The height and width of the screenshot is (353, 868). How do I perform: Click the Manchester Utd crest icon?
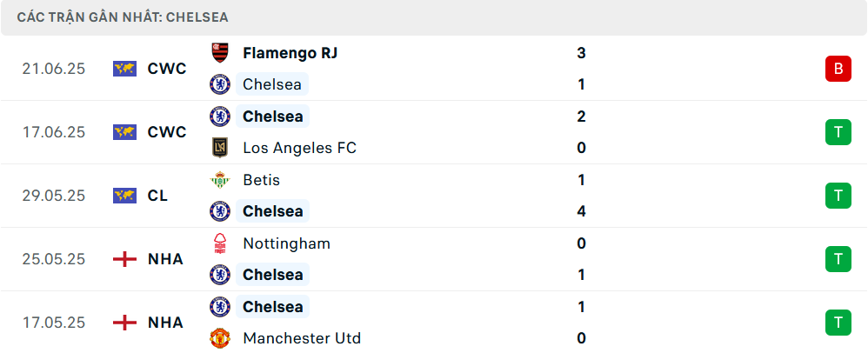click(220, 338)
